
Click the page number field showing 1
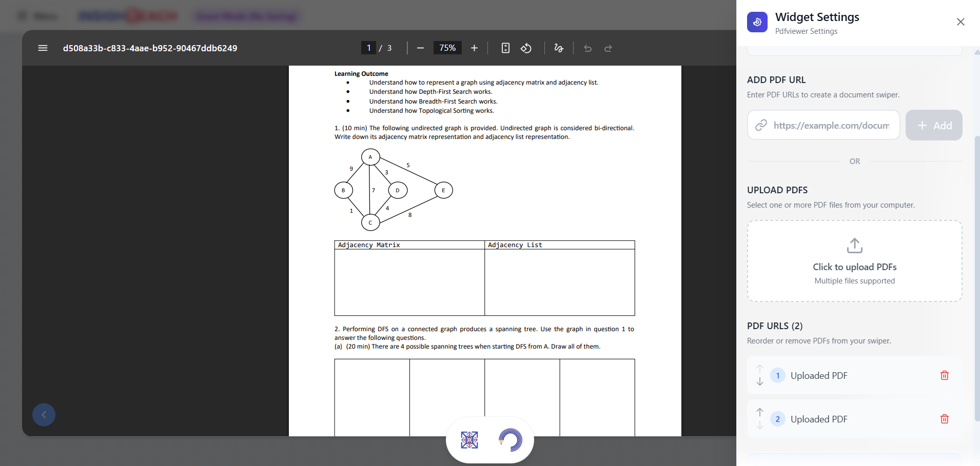[x=368, y=48]
